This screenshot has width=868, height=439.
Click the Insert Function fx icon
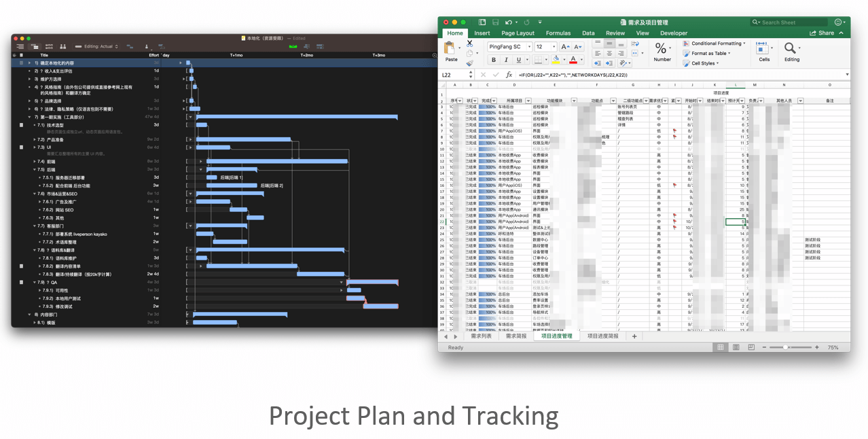tap(509, 75)
